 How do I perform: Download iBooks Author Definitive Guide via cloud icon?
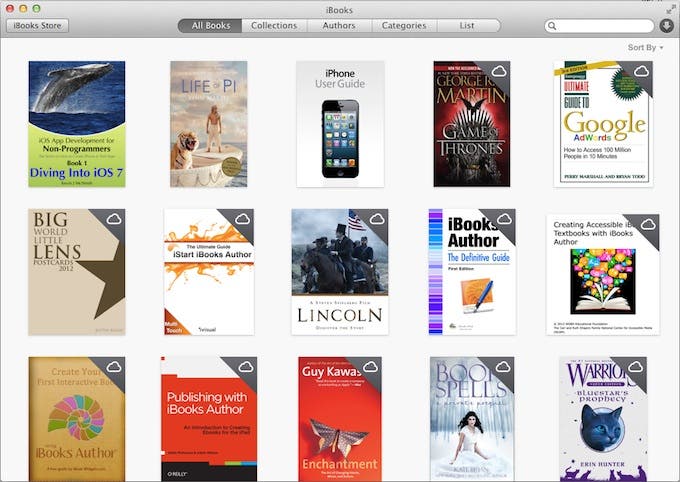pos(504,219)
